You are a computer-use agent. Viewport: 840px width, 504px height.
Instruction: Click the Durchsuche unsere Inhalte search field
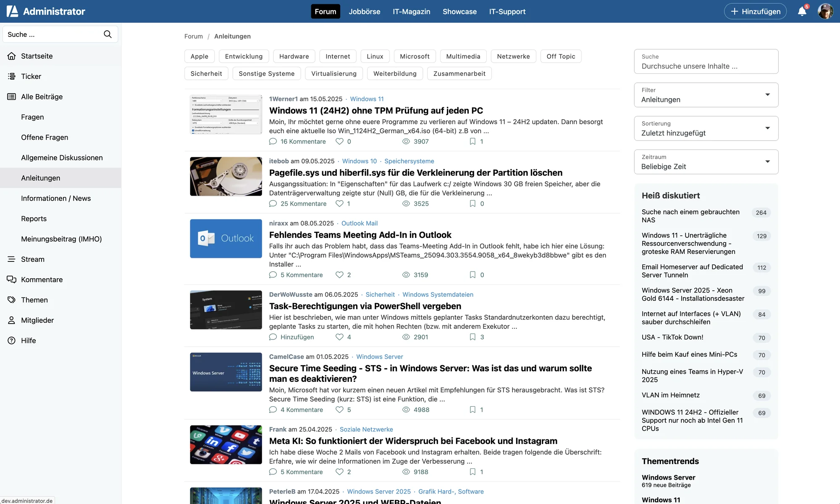tap(706, 62)
